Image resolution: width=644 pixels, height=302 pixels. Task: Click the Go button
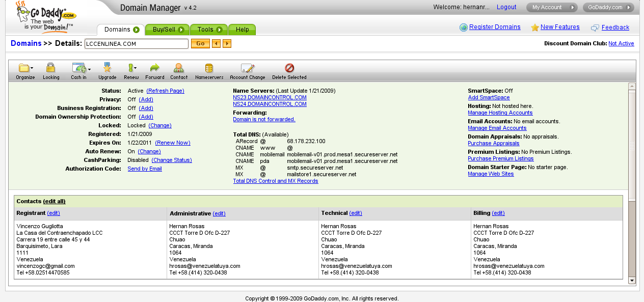click(x=200, y=44)
